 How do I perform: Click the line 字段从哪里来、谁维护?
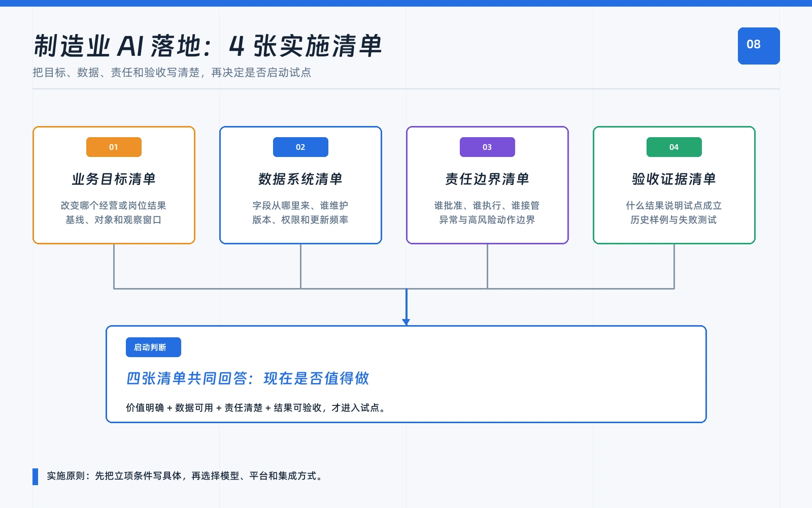coord(300,206)
